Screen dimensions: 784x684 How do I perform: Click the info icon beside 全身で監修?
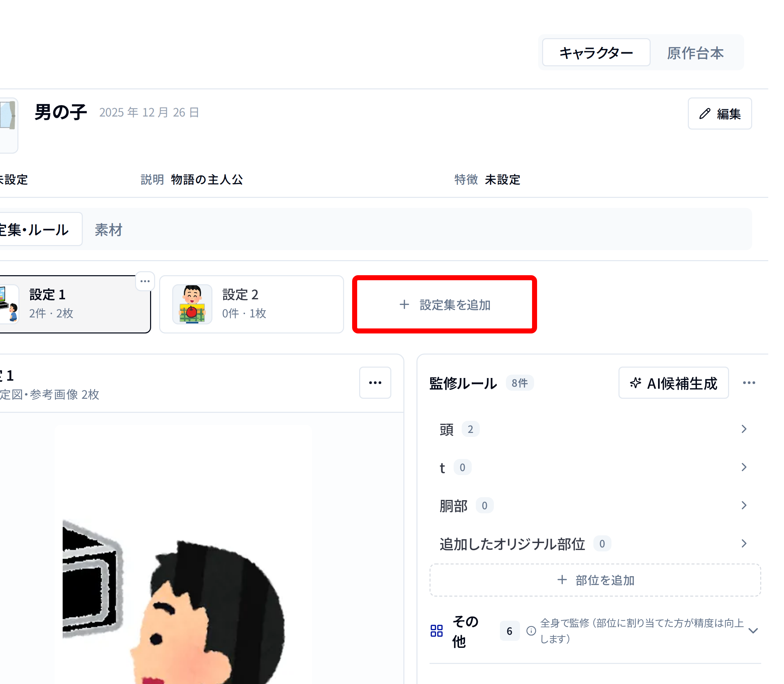531,631
